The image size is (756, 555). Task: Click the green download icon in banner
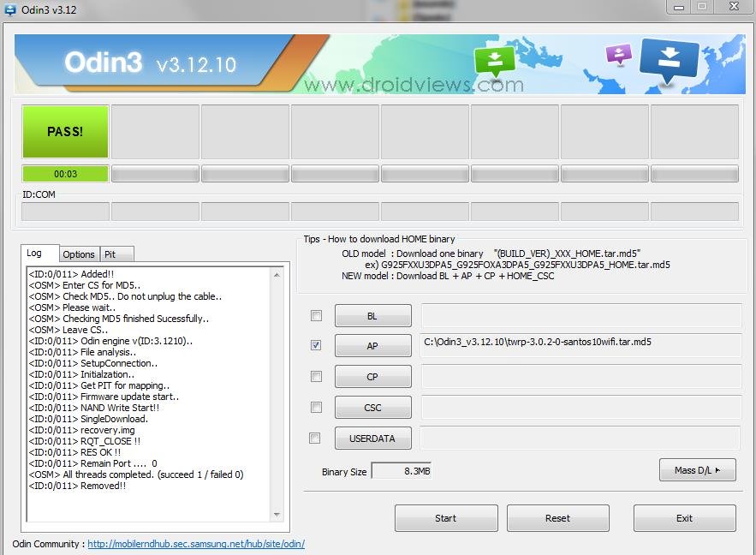tap(494, 62)
